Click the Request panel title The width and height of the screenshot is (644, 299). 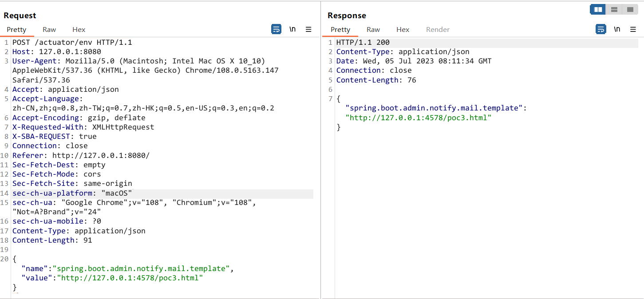20,16
